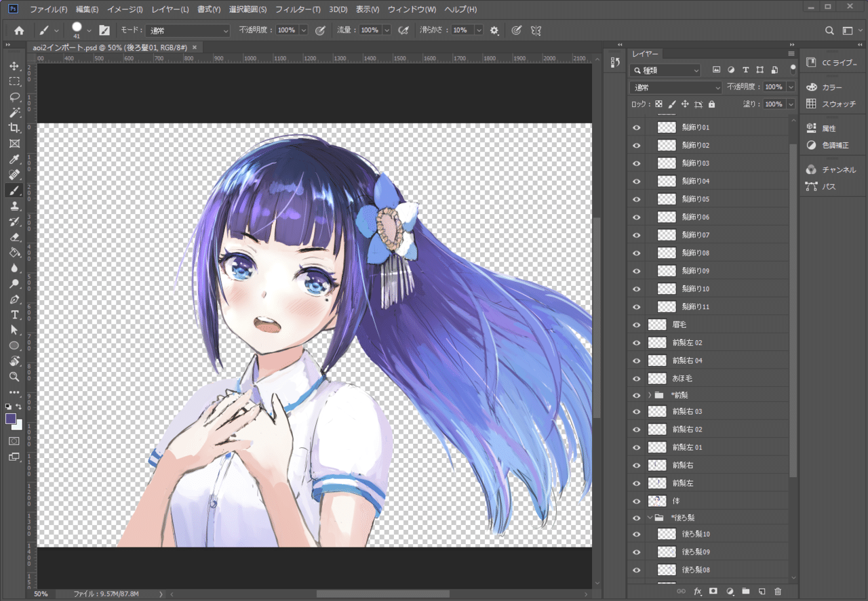
Task: Toggle visibility of あほ毛 layer
Action: [636, 379]
